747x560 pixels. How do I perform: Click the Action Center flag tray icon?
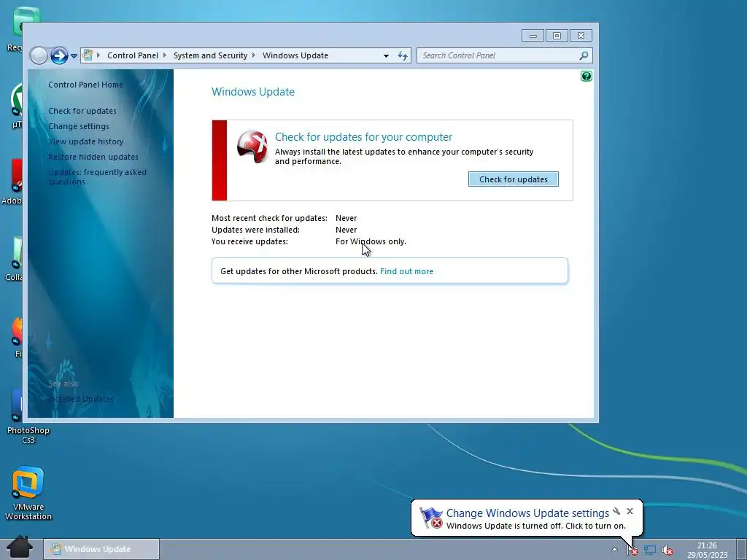pos(632,551)
